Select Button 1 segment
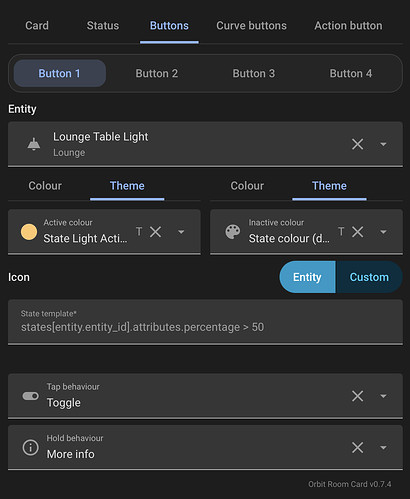Viewport: 410px width, 499px height. (x=60, y=73)
